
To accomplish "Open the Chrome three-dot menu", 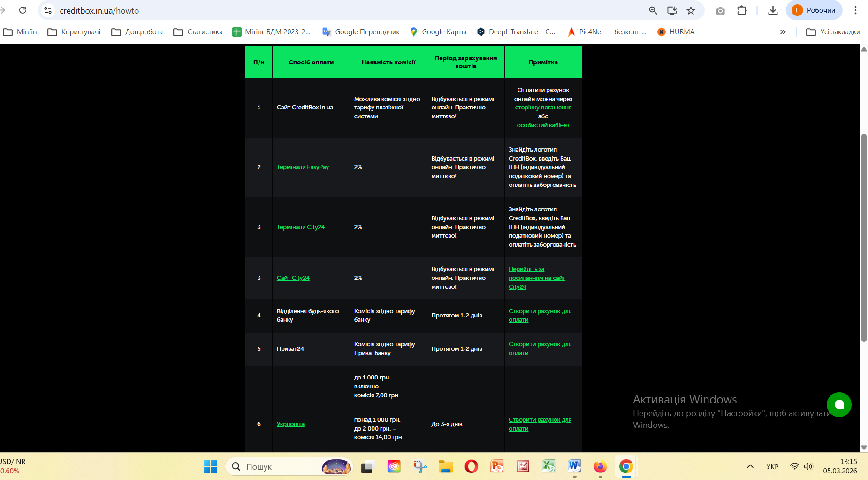I will coord(855,10).
